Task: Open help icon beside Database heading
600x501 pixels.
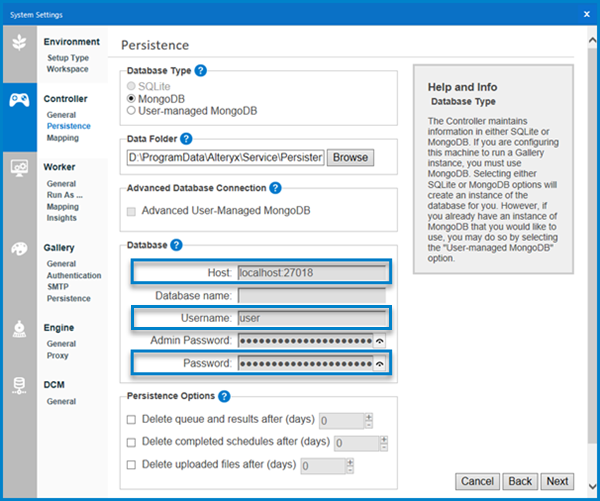Action: pos(176,245)
